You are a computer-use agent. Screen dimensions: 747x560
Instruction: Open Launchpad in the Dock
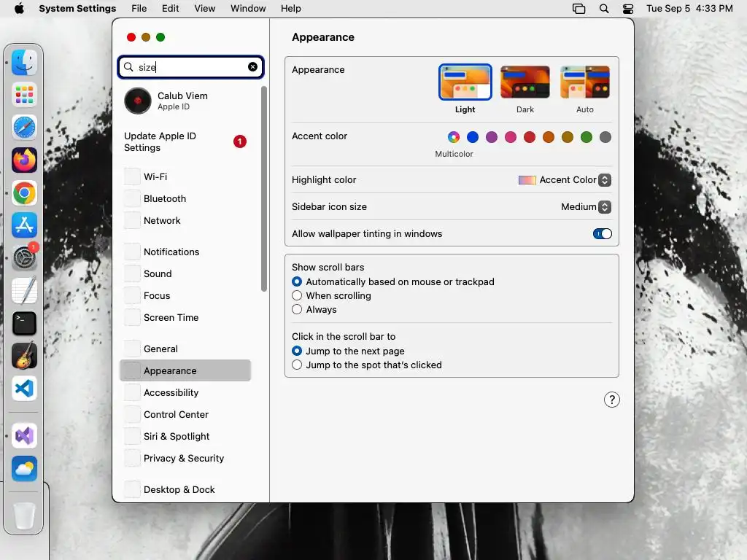24,95
